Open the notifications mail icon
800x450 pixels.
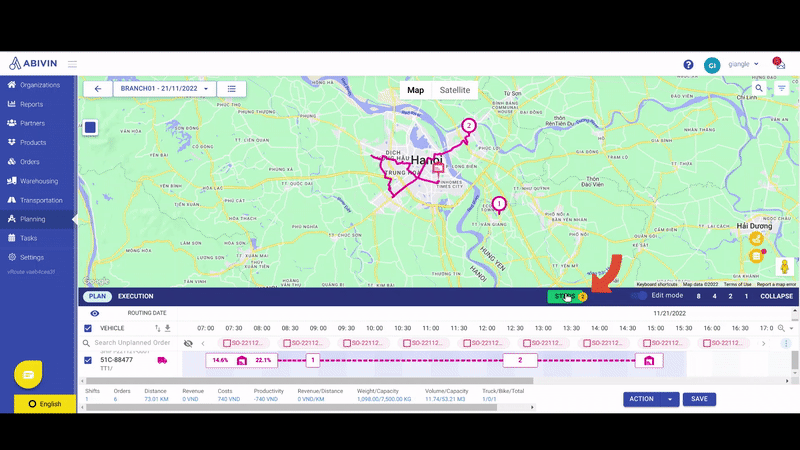click(x=778, y=63)
